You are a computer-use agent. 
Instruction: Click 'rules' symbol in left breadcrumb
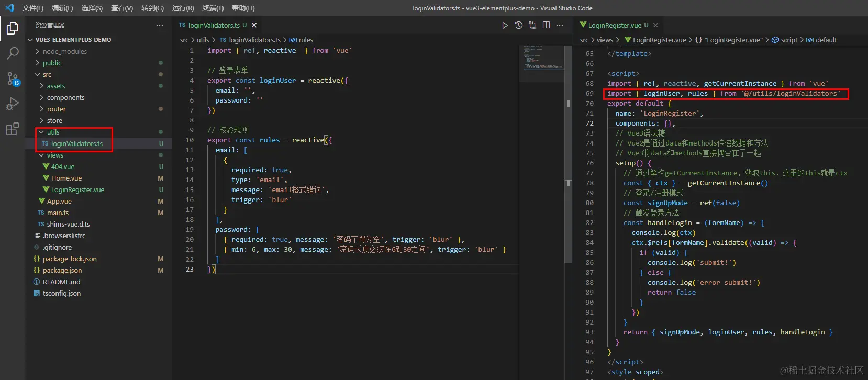306,40
